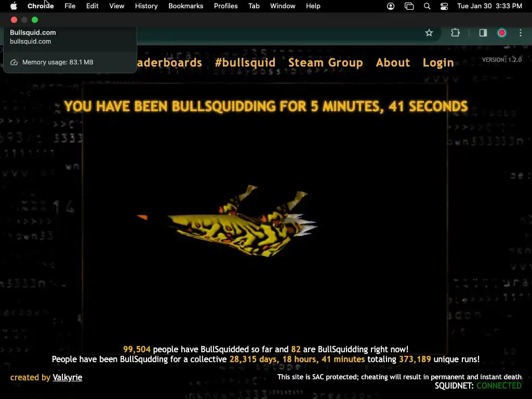The height and width of the screenshot is (399, 532).
Task: Click the SQUIDNET CONNECTED status
Action: 478,386
